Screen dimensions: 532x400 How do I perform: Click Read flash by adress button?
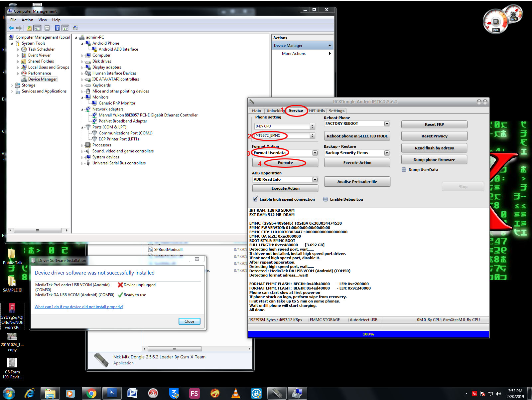tap(434, 148)
